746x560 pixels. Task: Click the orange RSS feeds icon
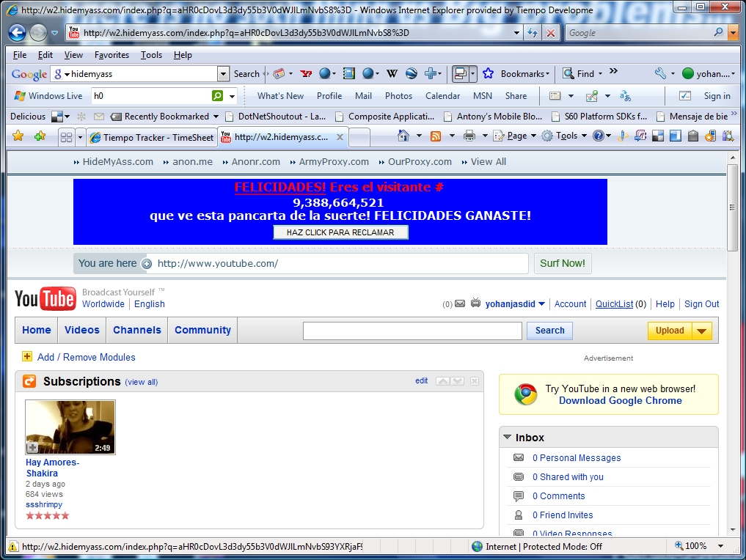click(x=435, y=136)
